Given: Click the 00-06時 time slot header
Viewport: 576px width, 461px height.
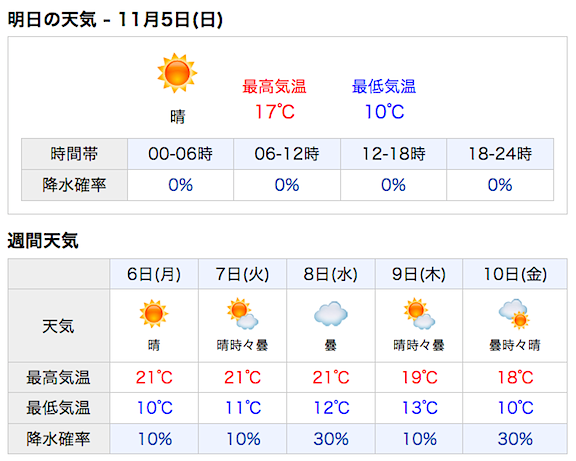Looking at the screenshot, I should (180, 154).
